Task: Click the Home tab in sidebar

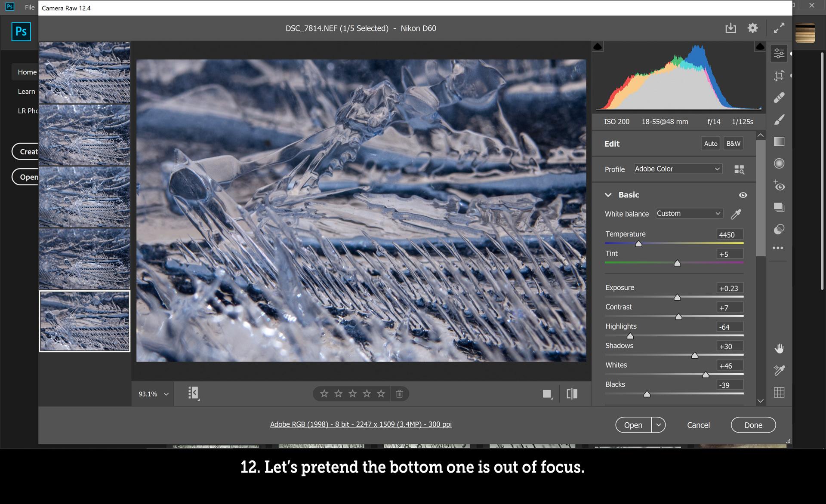Action: pyautogui.click(x=27, y=71)
